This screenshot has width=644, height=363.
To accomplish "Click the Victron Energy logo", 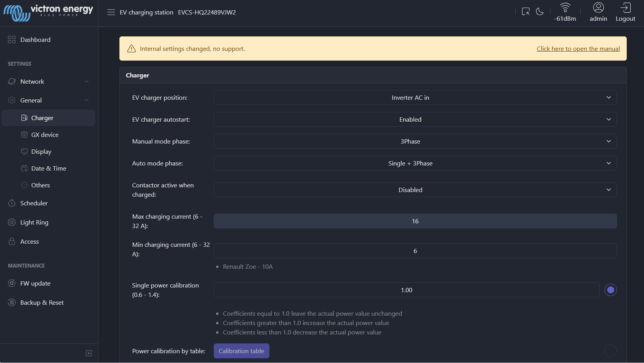I will click(x=49, y=13).
